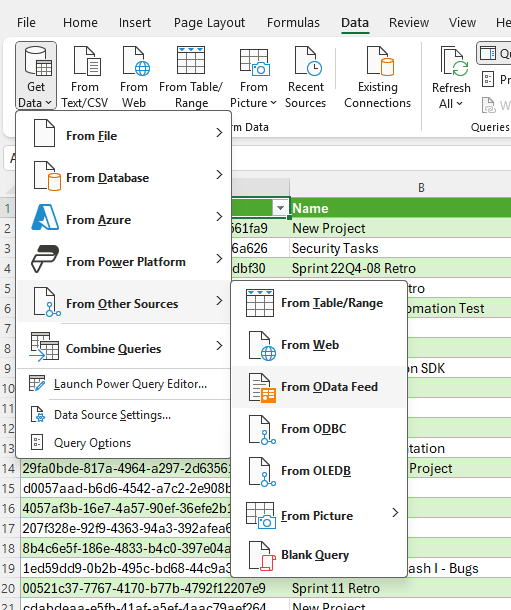Choose From ODBC in the submenu
The width and height of the screenshot is (511, 610).
click(319, 429)
